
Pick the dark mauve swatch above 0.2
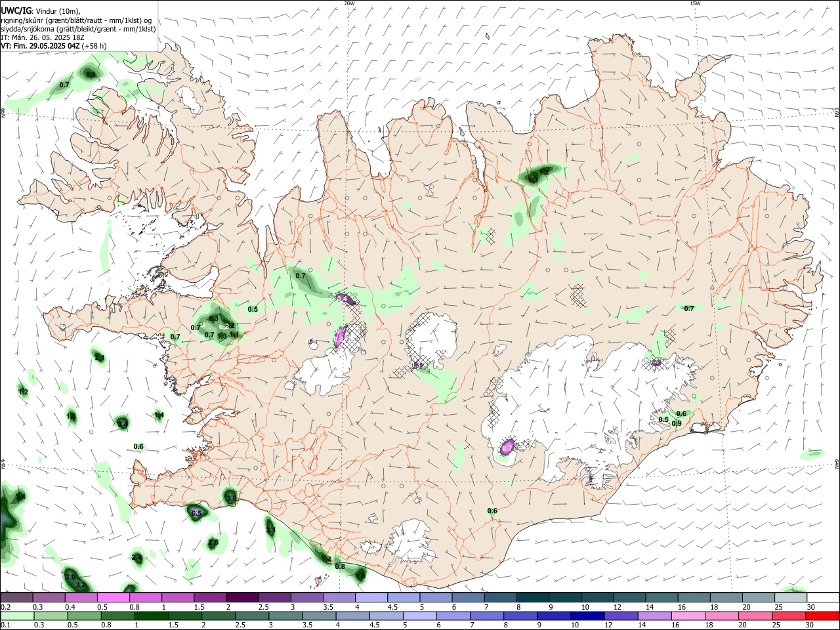[16, 598]
